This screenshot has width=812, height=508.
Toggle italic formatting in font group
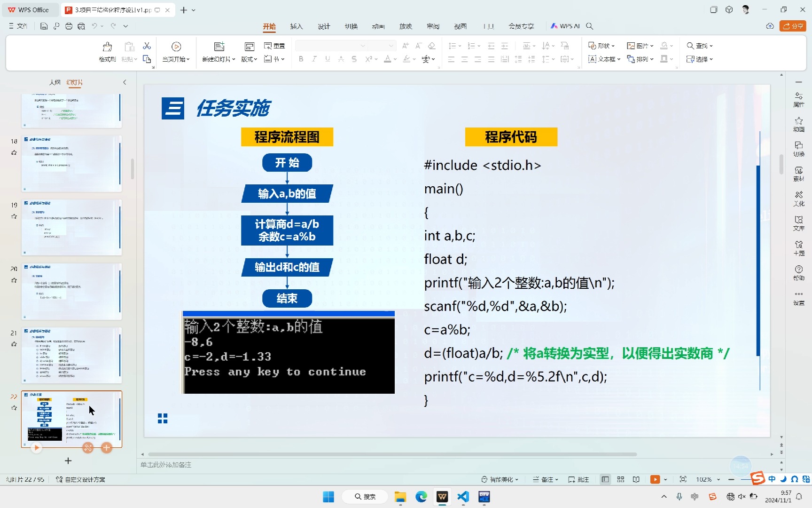coord(314,59)
